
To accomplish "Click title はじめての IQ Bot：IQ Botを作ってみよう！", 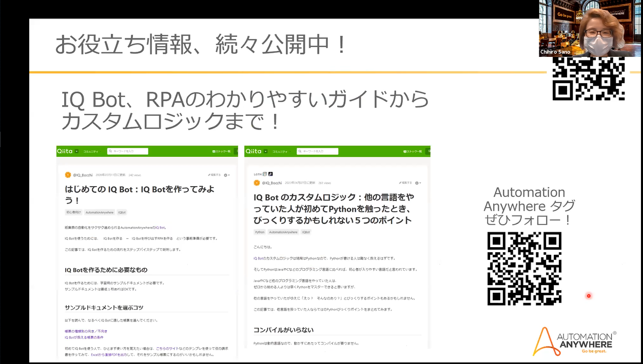I will click(x=140, y=194).
